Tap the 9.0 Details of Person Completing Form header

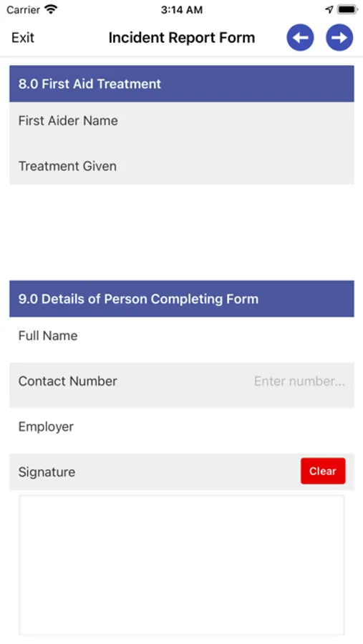click(x=182, y=298)
